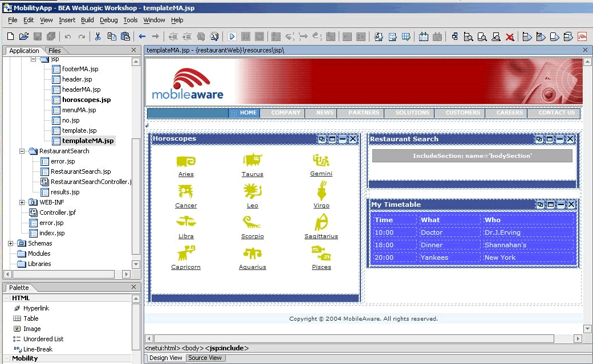The width and height of the screenshot is (593, 364).
Task: Click the HOME navigation button
Action: (244, 113)
